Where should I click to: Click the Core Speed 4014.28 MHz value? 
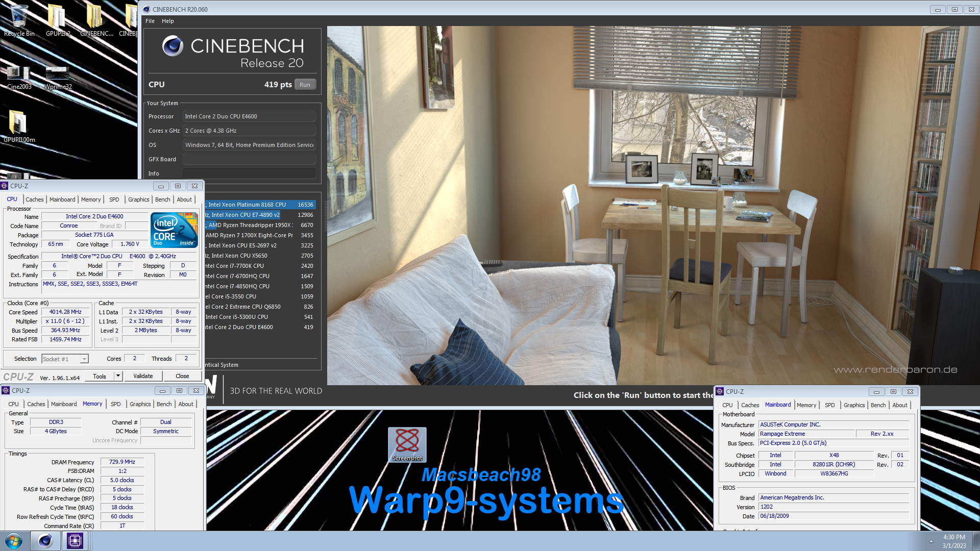click(x=65, y=312)
